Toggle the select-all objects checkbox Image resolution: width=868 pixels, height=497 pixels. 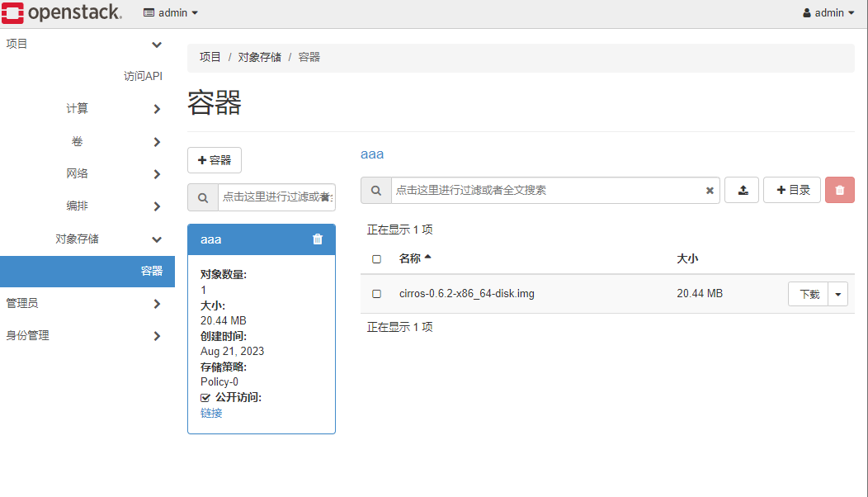pyautogui.click(x=376, y=258)
